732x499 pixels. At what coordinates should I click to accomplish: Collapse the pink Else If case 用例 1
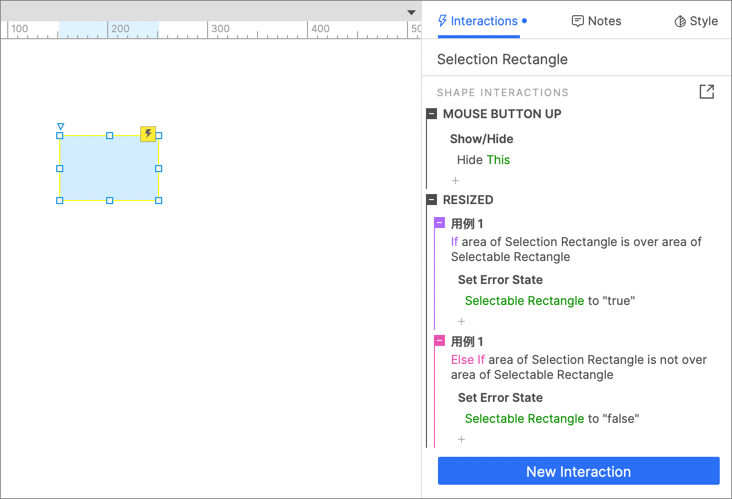[x=440, y=341]
